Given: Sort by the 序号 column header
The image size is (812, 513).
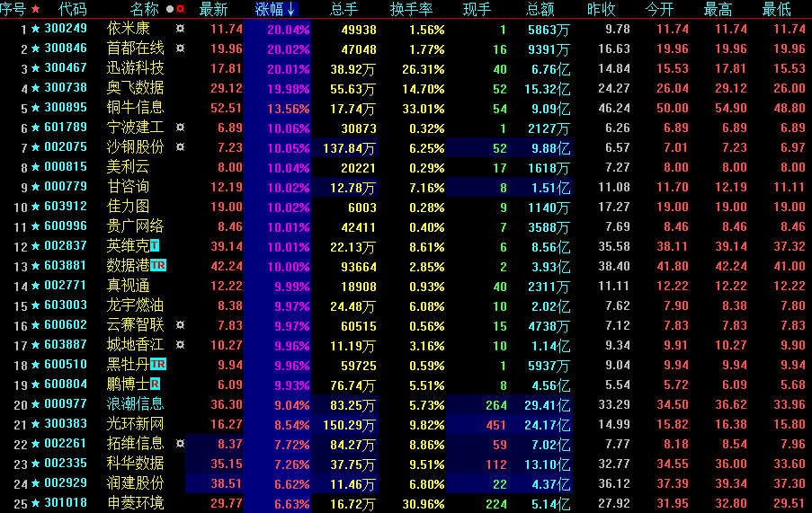Looking at the screenshot, I should pyautogui.click(x=13, y=9).
